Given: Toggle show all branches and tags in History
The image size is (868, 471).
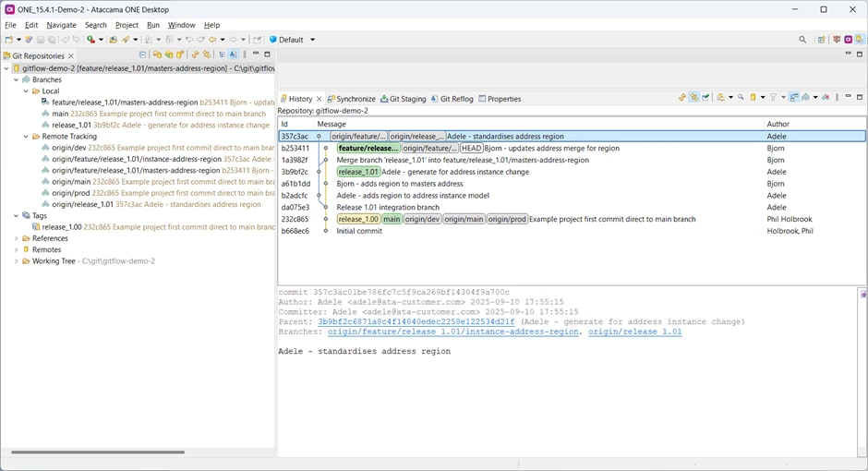Looking at the screenshot, I should (805, 97).
